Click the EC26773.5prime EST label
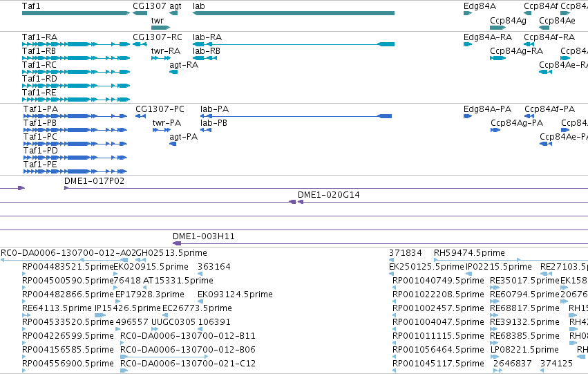 [197, 309]
